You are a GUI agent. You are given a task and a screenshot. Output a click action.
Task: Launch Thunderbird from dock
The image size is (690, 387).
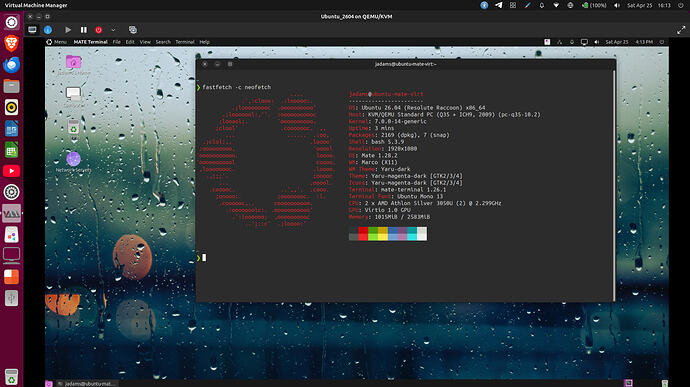click(11, 65)
